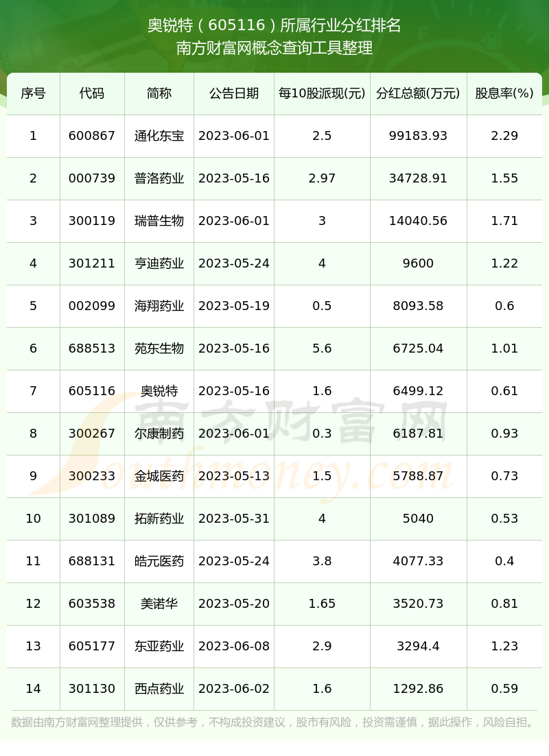The width and height of the screenshot is (549, 756).
Task: Select stock code 301130
Action: 92,689
